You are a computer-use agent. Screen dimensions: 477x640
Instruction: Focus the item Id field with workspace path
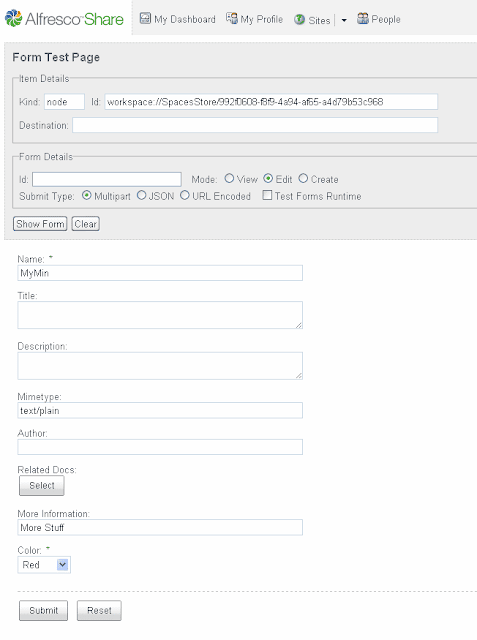point(271,102)
